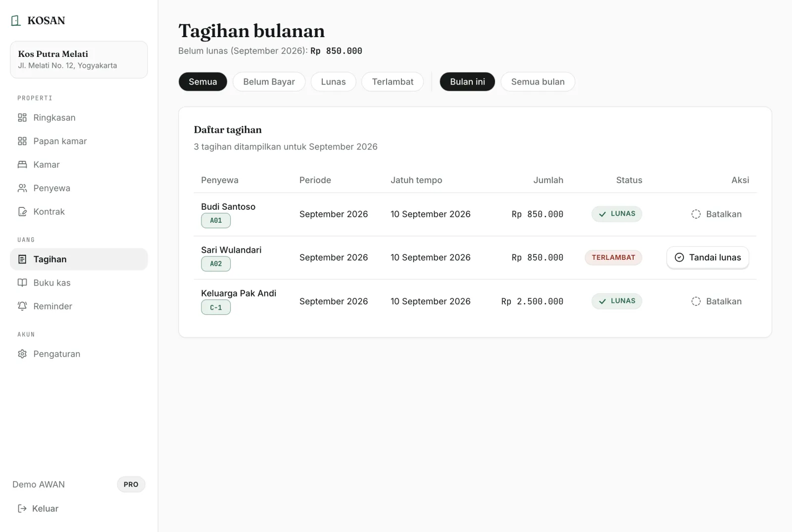
Task: Click Batalkan for Keluarga Pak Andi
Action: (716, 301)
